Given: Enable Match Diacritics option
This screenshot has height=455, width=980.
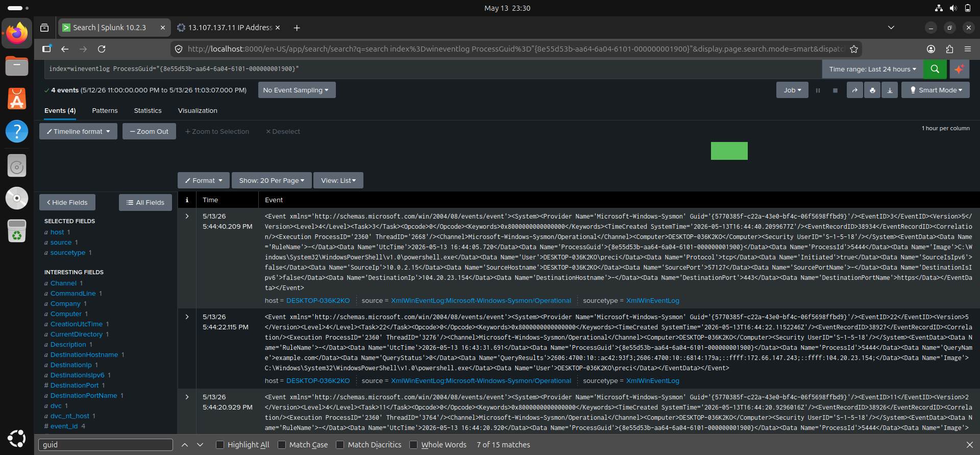Looking at the screenshot, I should [x=340, y=445].
